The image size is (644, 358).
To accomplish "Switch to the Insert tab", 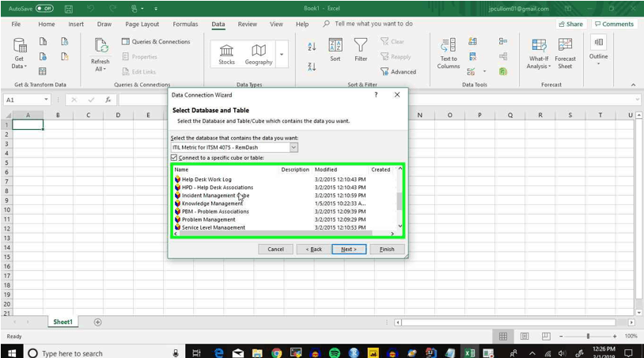I will (x=76, y=24).
